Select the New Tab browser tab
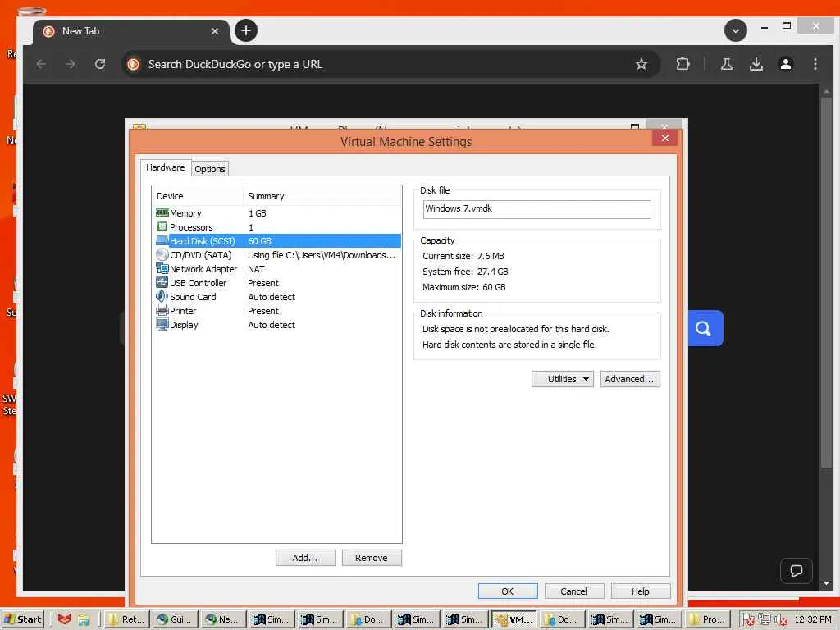Image resolution: width=840 pixels, height=630 pixels. (132, 31)
